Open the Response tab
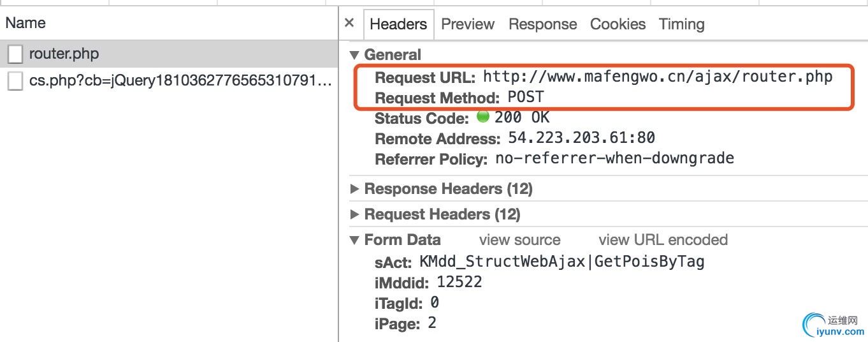 tap(542, 24)
